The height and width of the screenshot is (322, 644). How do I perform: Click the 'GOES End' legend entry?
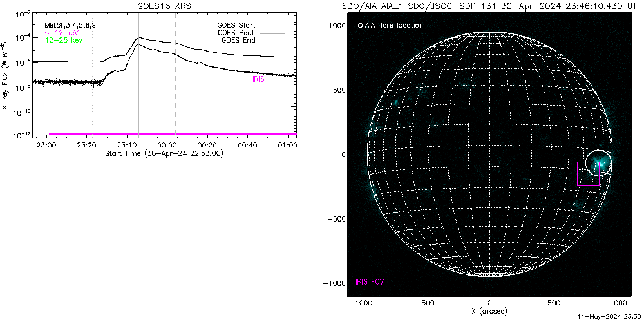point(252,40)
